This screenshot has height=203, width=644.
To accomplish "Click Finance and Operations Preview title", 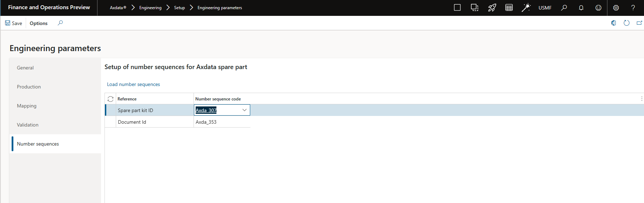I will click(x=49, y=7).
